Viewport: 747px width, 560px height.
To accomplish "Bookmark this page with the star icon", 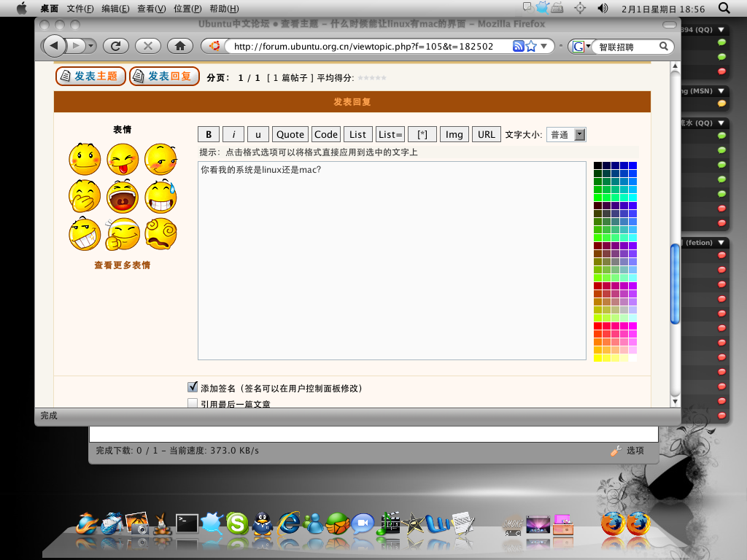I will (531, 46).
